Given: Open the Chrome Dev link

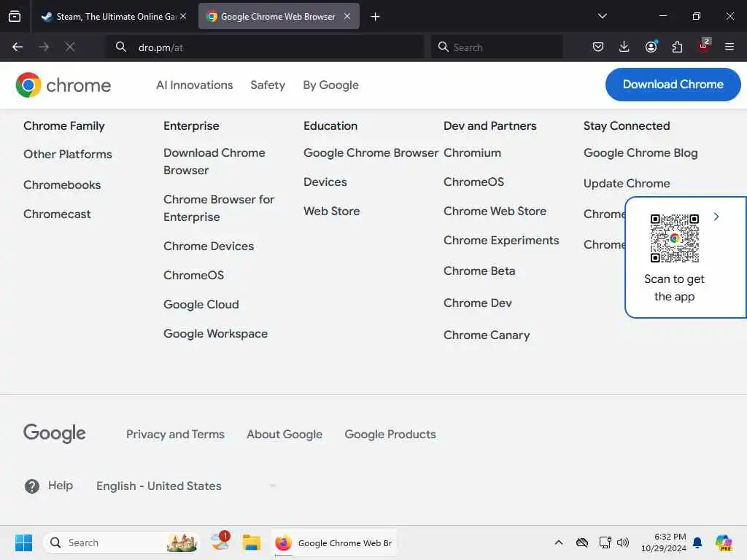Looking at the screenshot, I should pos(477,303).
